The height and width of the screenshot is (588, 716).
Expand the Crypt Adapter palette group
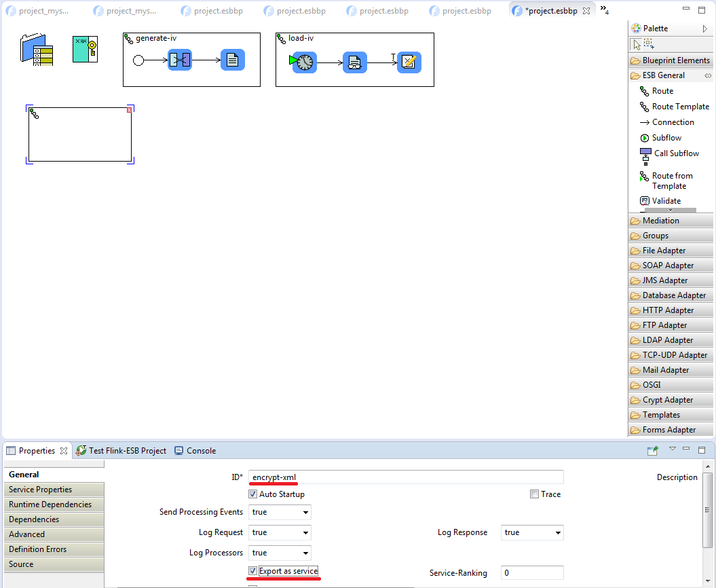tap(667, 400)
